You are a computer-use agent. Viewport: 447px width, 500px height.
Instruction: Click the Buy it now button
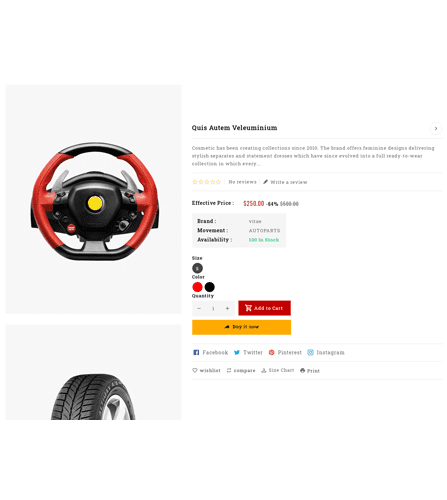point(241,327)
